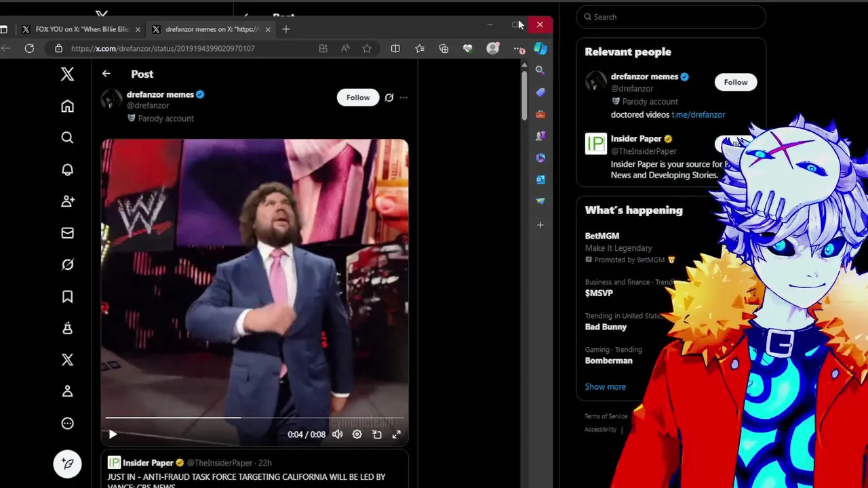Open Bookmarks icon in X sidebar
Image resolution: width=868 pixels, height=488 pixels.
pos(67,297)
